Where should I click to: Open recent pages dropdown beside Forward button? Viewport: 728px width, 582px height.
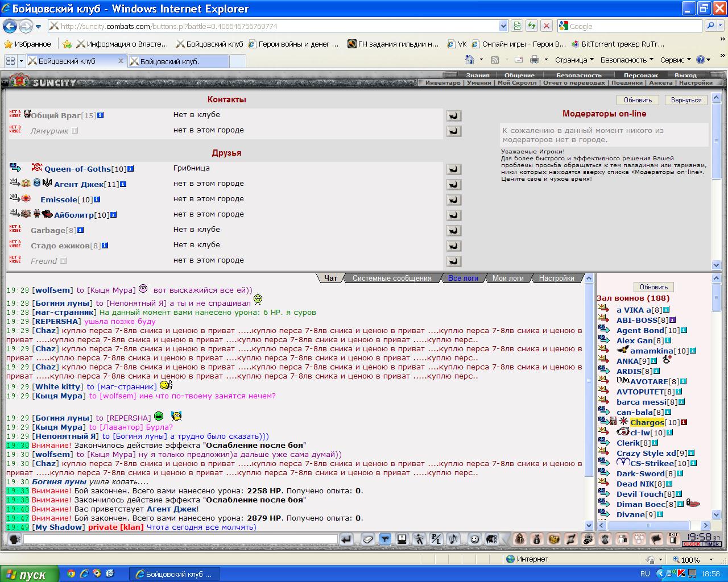click(38, 26)
